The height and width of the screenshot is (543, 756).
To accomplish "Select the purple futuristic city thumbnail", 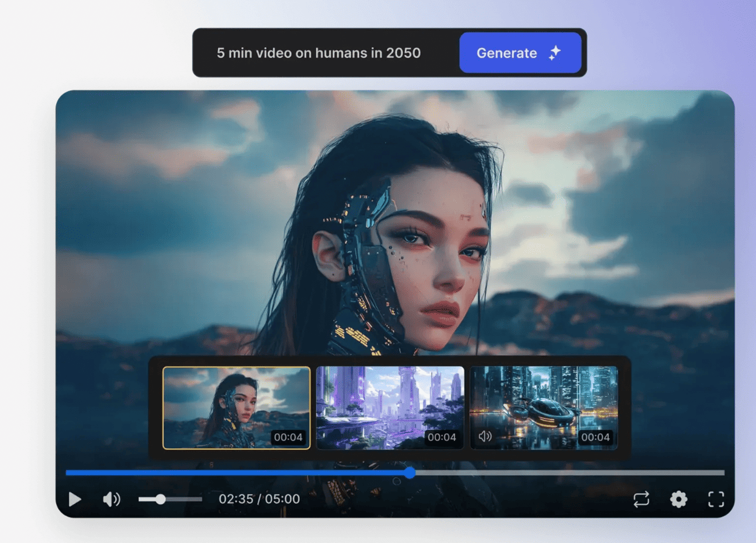I will [x=390, y=408].
